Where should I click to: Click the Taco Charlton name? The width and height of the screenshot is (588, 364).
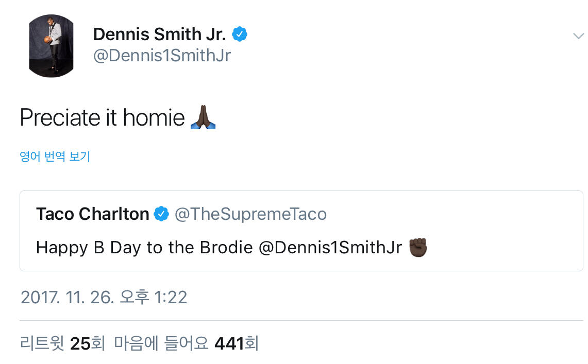(92, 214)
